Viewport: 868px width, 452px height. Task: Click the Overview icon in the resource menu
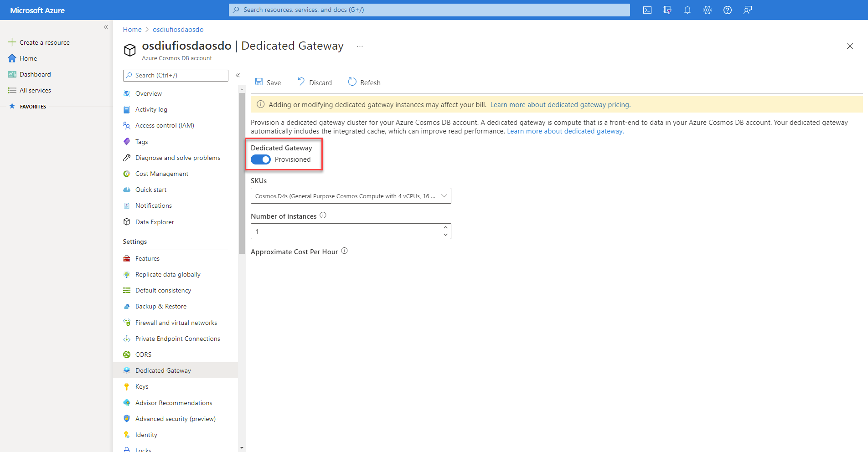(127, 93)
